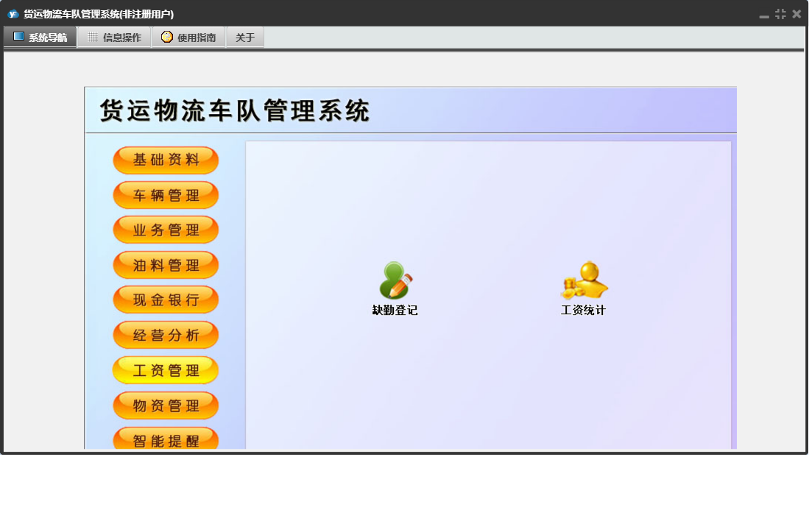
Task: Open the 关于 tab
Action: tap(244, 38)
